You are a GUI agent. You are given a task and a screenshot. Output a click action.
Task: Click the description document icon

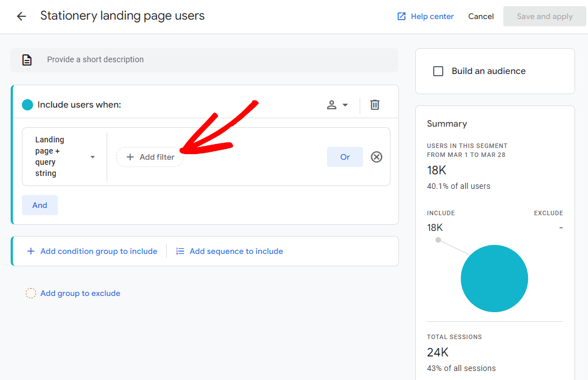tap(27, 59)
